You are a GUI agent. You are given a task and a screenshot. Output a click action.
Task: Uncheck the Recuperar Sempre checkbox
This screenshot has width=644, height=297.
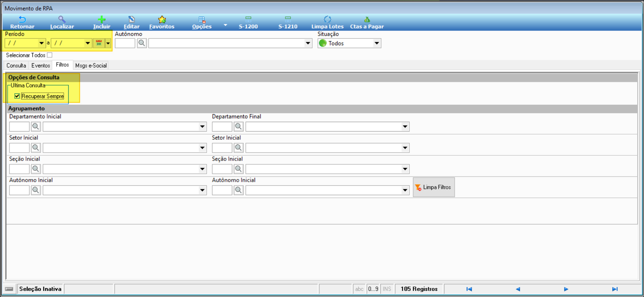(17, 96)
